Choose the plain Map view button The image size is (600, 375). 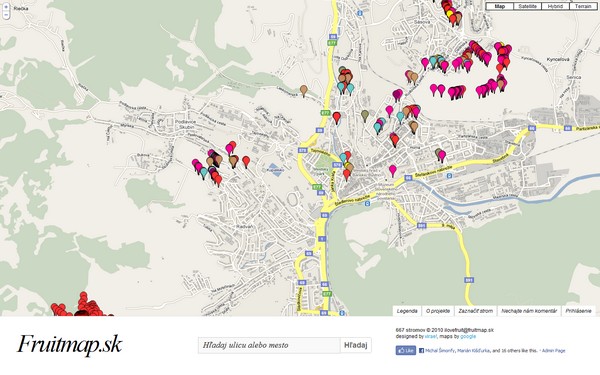500,6
